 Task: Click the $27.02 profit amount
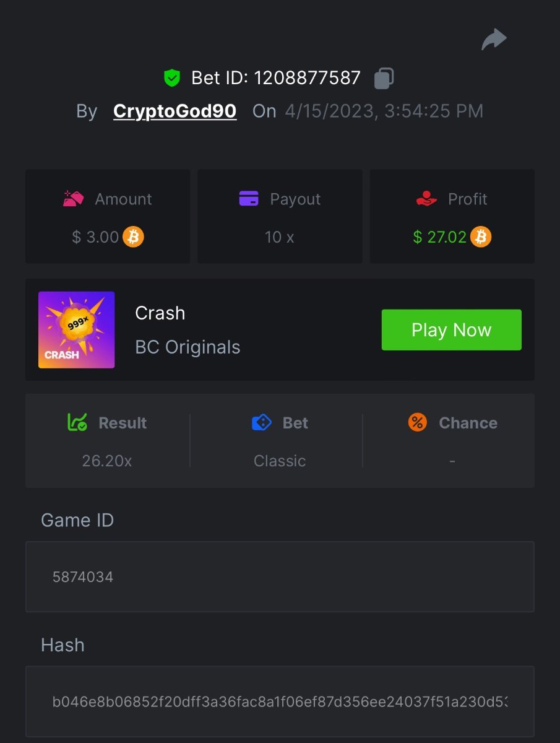click(x=439, y=237)
